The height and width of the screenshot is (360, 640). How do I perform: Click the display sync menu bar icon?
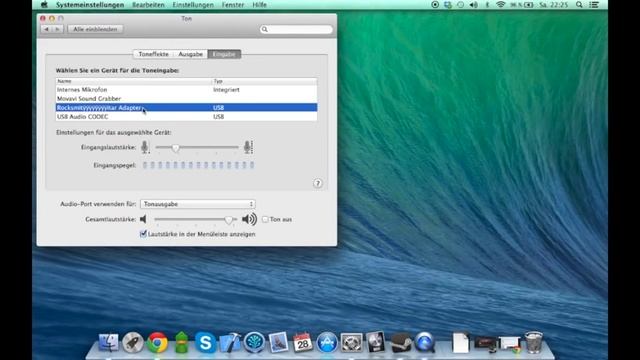pos(448,5)
